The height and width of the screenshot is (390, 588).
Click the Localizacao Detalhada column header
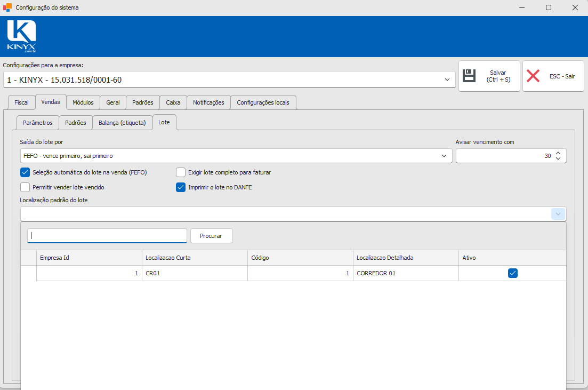point(406,258)
